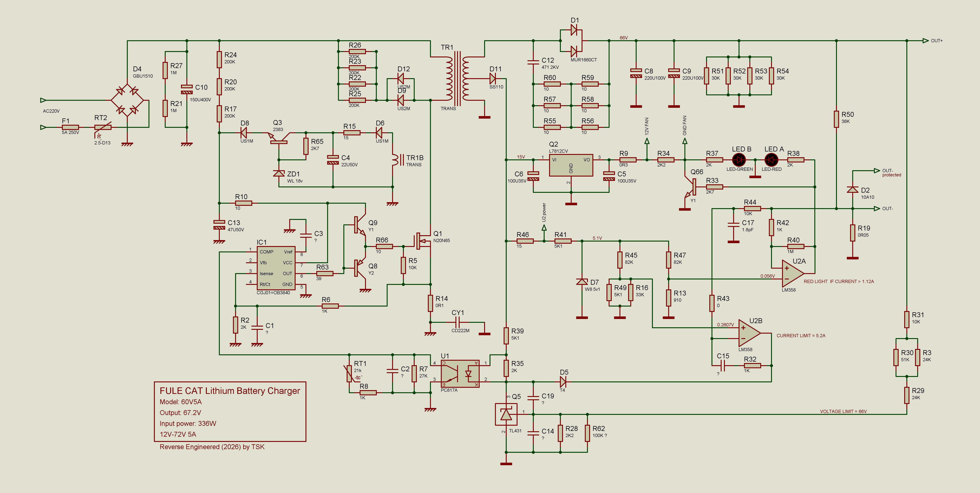The image size is (980, 493).
Task: Click the D11 diode symbol
Action: (x=493, y=79)
